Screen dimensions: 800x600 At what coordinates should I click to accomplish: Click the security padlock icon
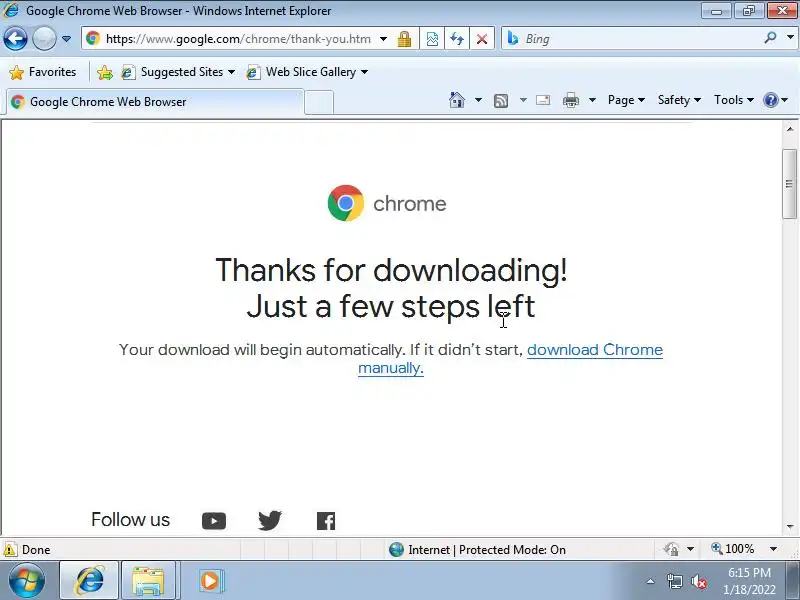405,39
